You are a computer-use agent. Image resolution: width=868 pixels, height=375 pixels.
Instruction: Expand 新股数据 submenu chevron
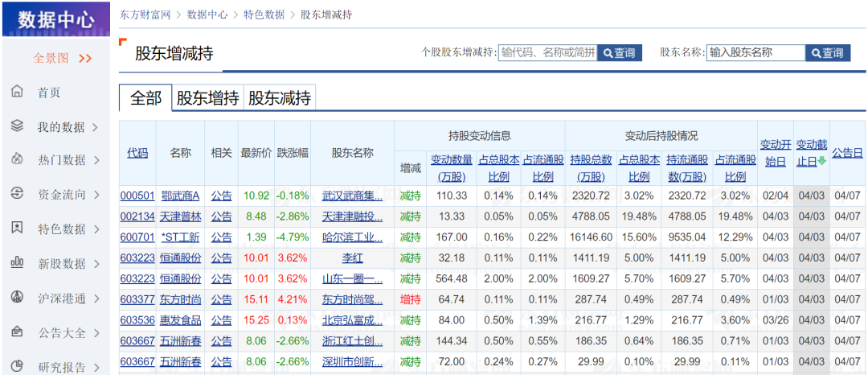(x=97, y=264)
